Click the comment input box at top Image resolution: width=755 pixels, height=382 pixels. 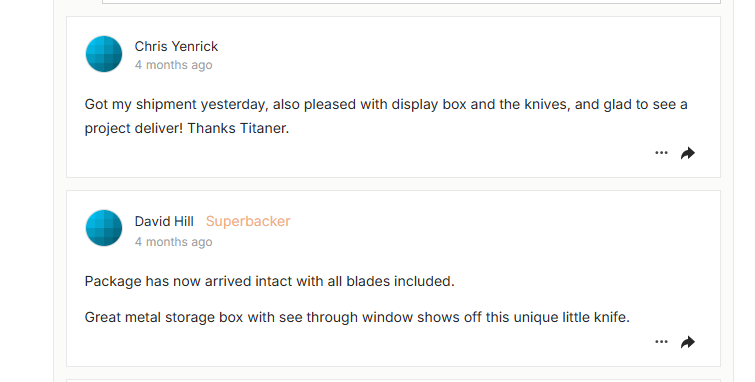click(x=411, y=2)
